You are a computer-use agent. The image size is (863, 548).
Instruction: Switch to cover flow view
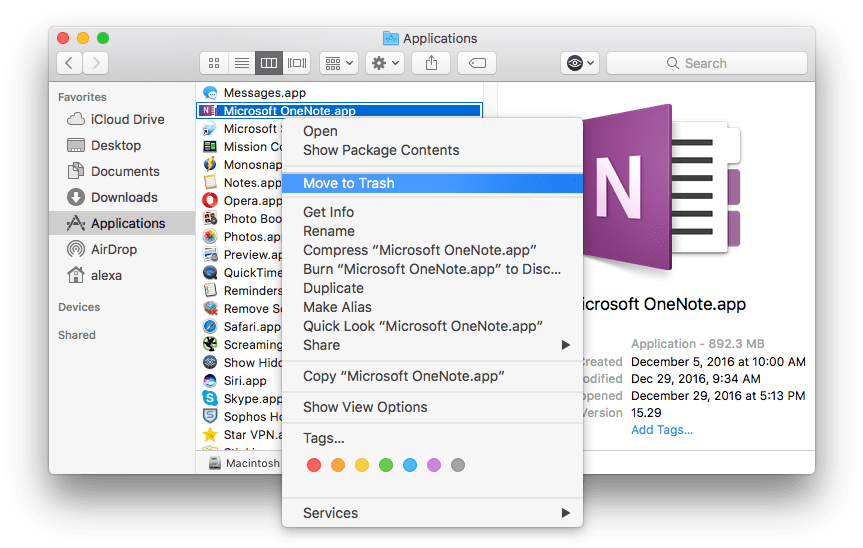click(x=297, y=63)
